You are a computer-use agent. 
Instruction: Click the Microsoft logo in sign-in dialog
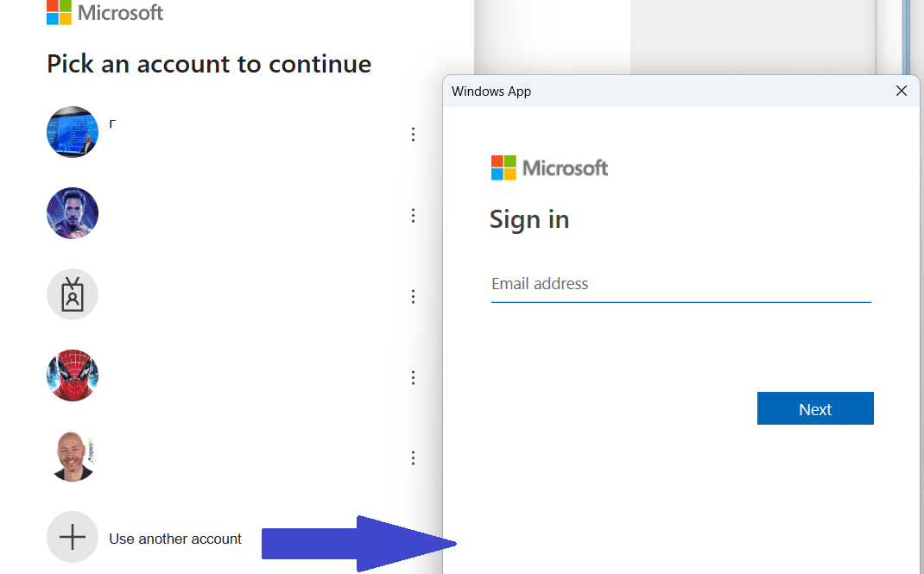550,167
